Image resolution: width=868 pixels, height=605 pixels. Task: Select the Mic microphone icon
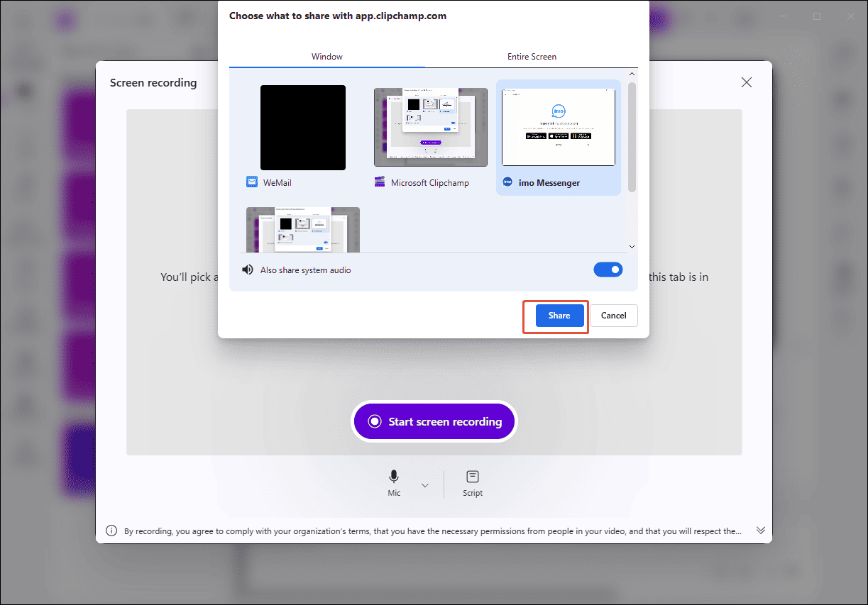(394, 476)
